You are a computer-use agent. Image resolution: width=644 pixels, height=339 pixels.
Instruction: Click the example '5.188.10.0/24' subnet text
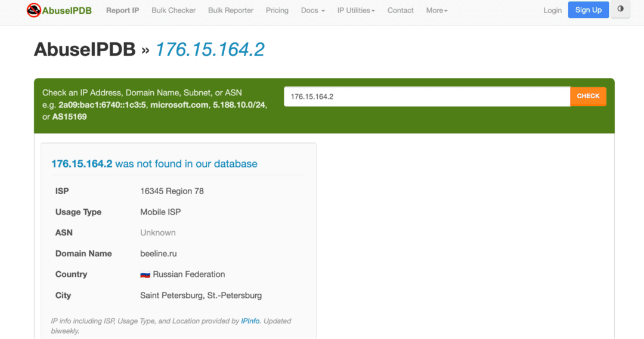tap(239, 105)
